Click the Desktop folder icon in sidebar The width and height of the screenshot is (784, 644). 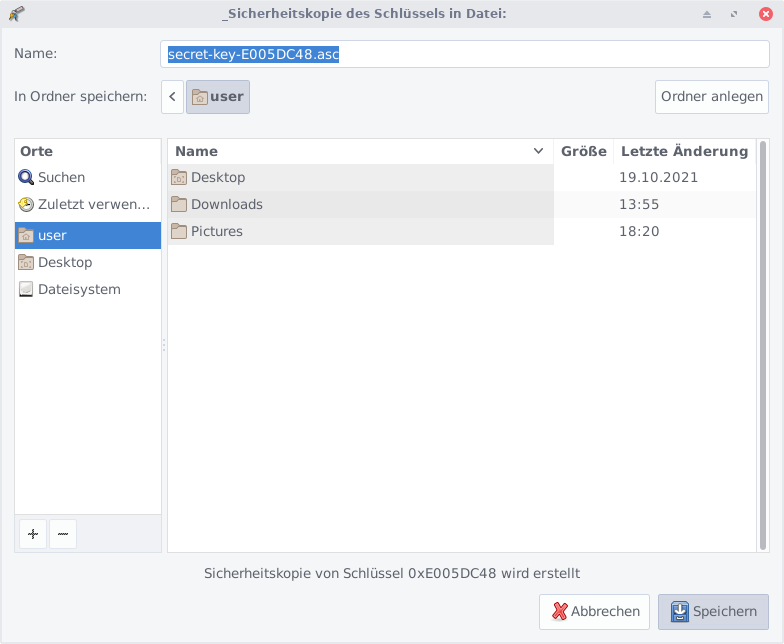pos(26,263)
